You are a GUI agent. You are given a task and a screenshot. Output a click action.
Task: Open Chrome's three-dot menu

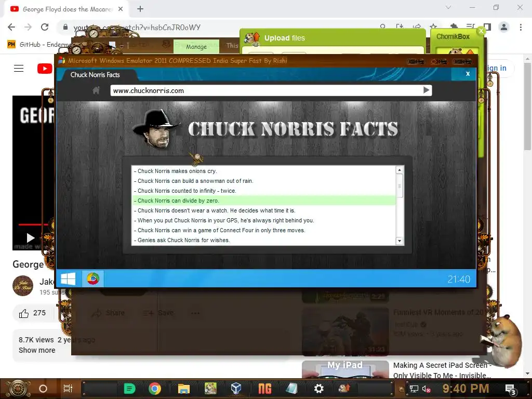point(521,27)
